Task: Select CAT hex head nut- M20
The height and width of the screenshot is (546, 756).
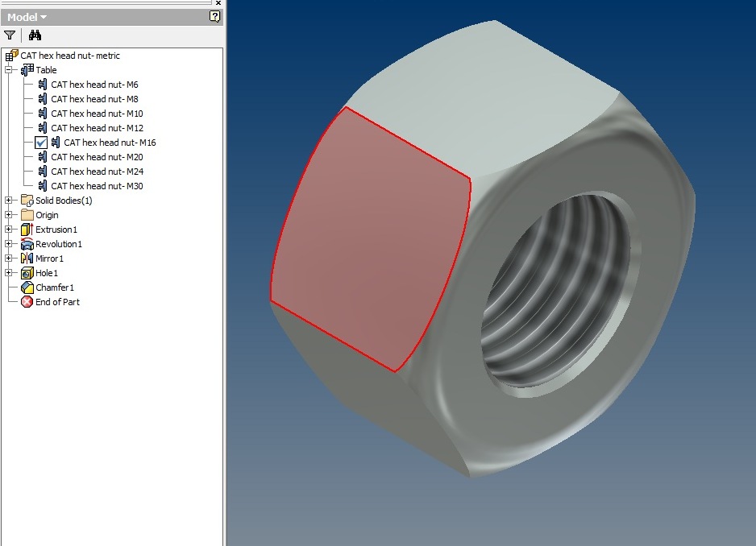Action: (97, 156)
